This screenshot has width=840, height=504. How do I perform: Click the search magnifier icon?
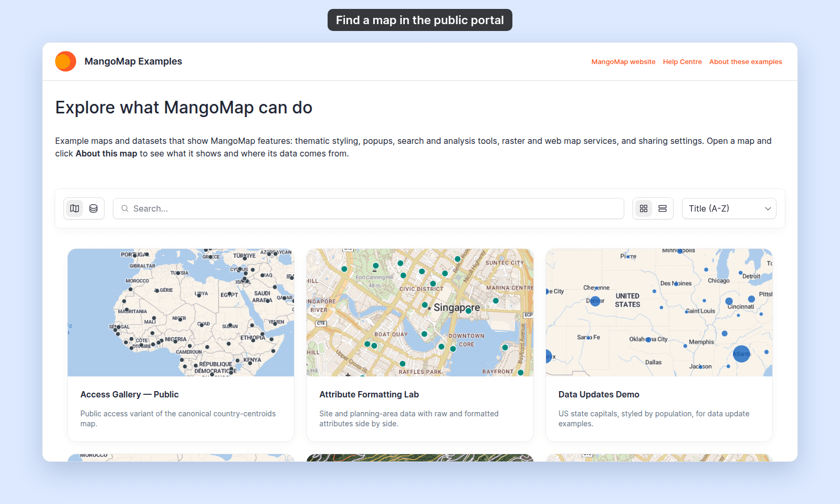[125, 208]
